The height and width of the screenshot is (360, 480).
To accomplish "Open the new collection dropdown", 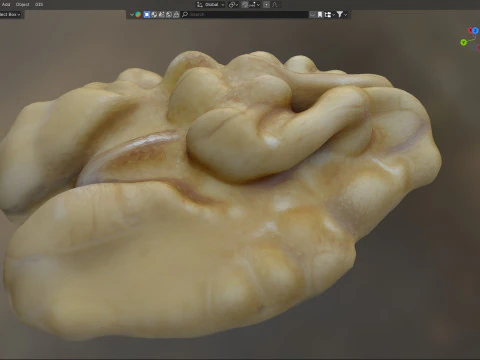I will coord(329,14).
